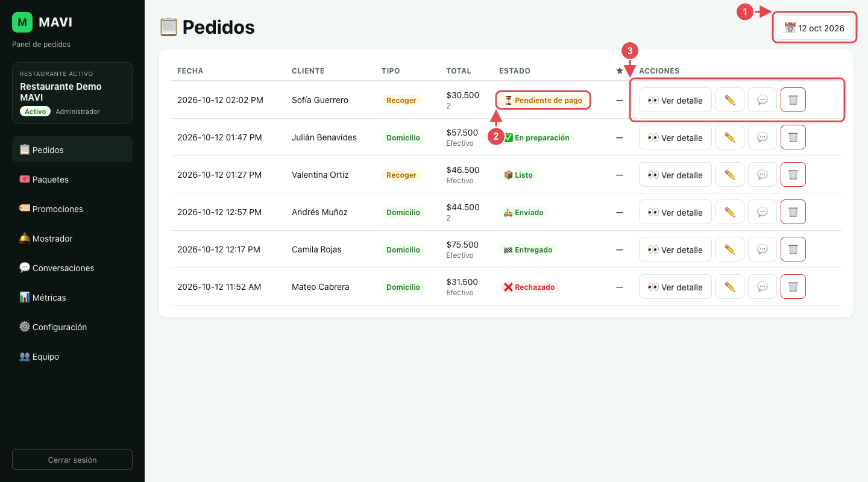Open Promociones from the sidebar
868x482 pixels.
(72, 208)
